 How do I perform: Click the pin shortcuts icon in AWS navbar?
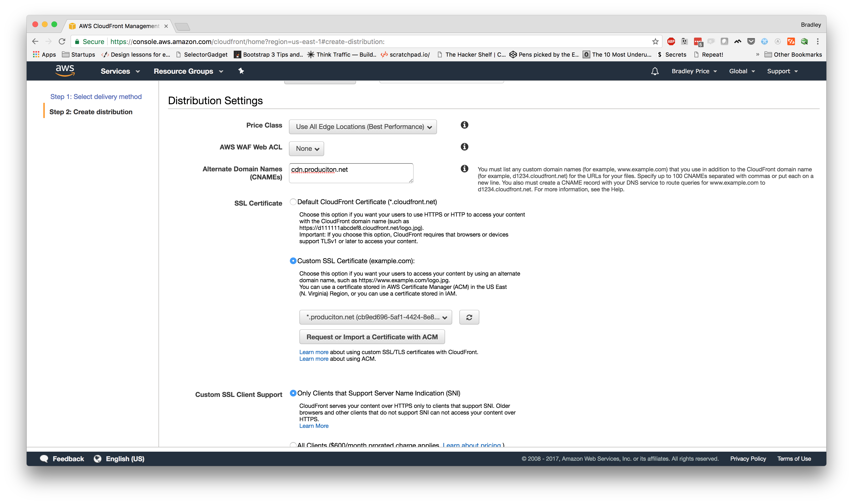pyautogui.click(x=241, y=71)
